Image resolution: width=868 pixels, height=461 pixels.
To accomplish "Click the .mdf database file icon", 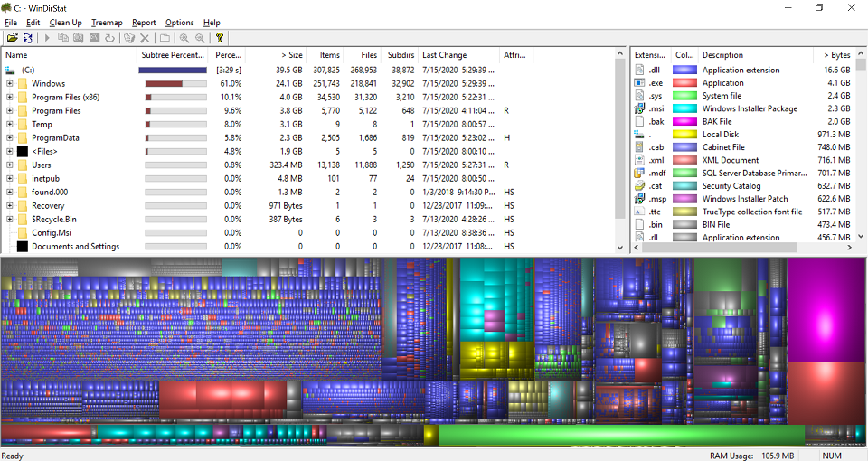I will (x=639, y=173).
